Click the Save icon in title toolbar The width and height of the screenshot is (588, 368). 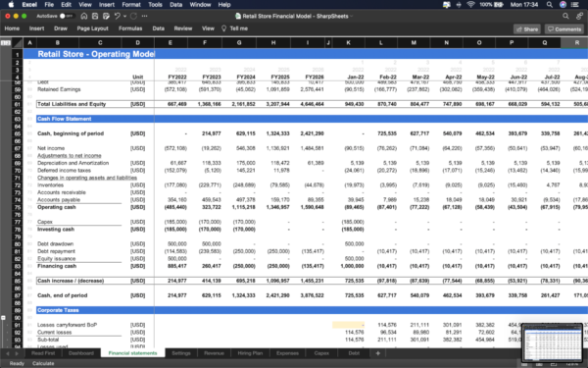pyautogui.click(x=95, y=16)
